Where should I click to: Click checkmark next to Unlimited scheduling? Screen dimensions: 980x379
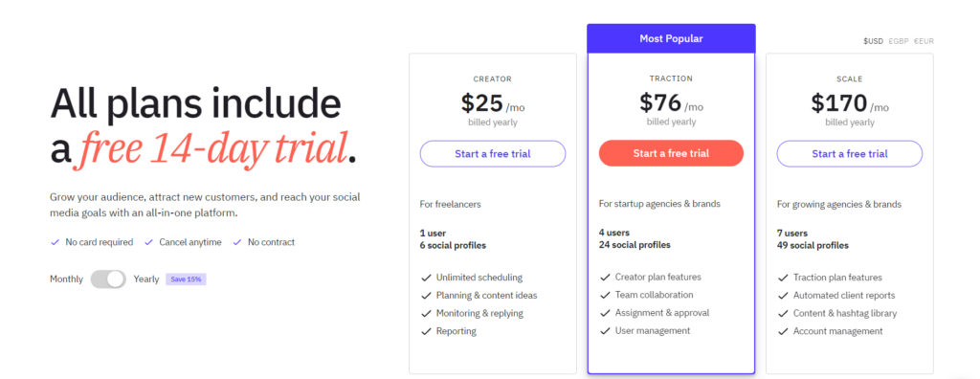point(426,278)
